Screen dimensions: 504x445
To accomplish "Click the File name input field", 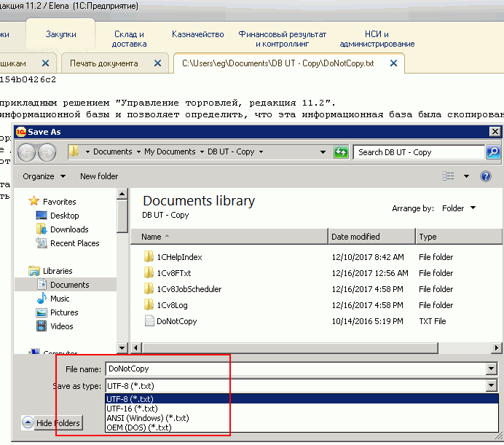I will click(x=296, y=369).
